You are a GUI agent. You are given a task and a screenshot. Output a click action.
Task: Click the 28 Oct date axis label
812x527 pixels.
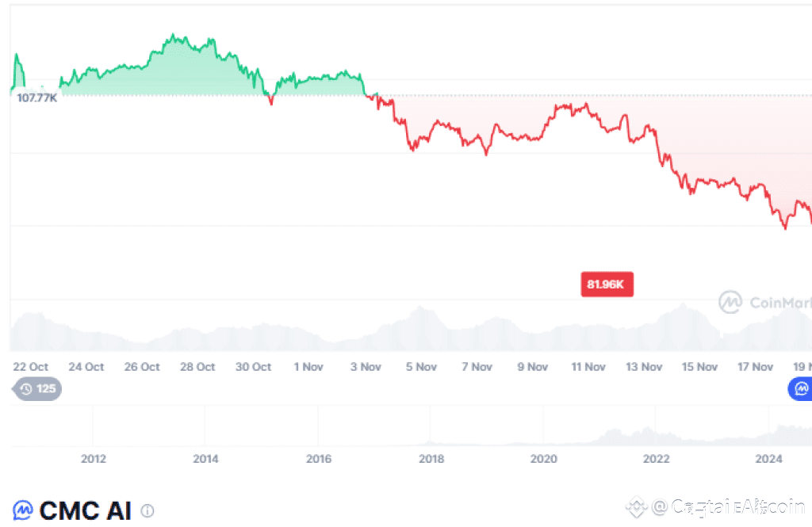[x=197, y=367]
